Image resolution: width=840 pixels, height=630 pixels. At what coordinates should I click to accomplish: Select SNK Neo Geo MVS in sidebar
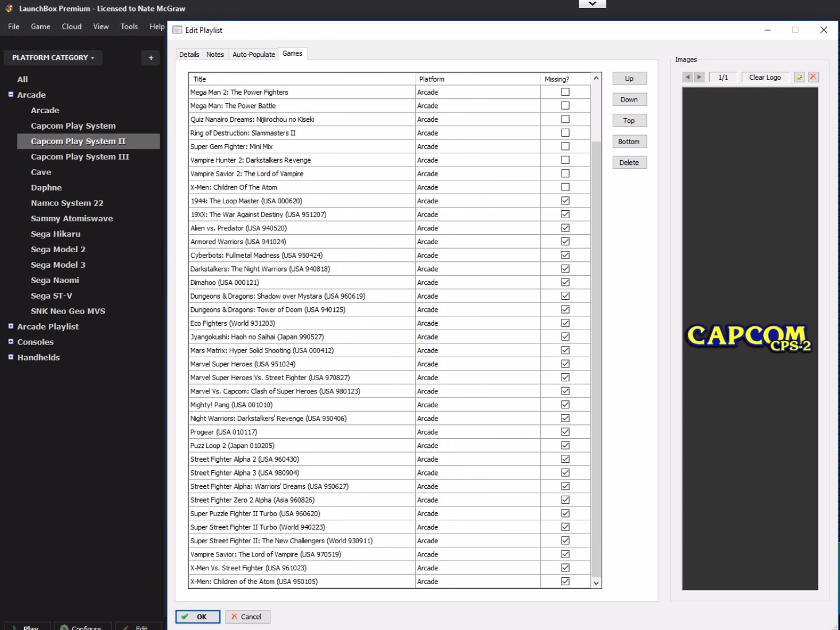[x=68, y=311]
